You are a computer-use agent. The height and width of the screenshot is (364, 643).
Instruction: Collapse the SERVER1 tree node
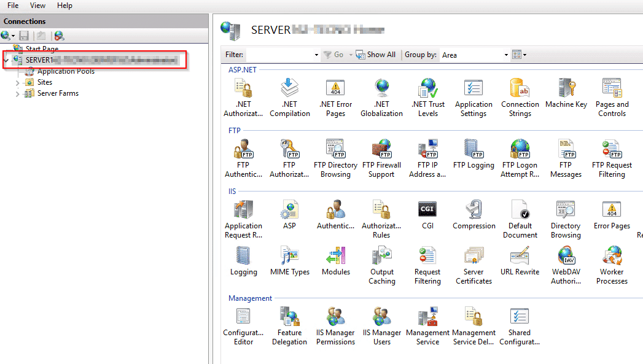[6, 60]
